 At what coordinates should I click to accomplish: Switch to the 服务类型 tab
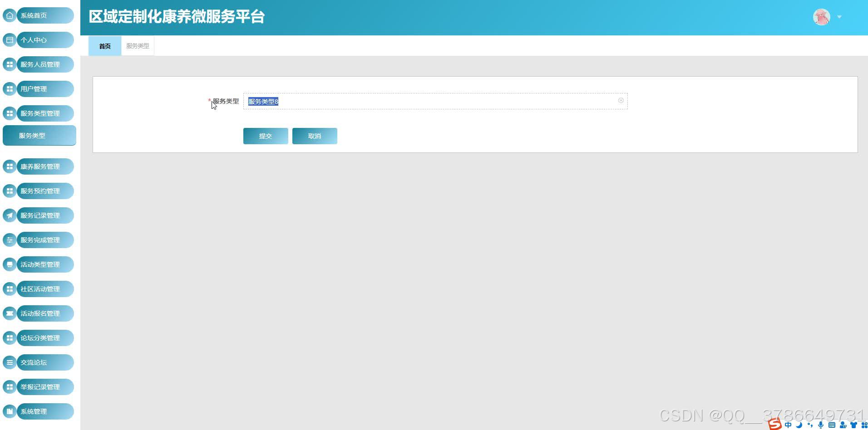pos(138,46)
